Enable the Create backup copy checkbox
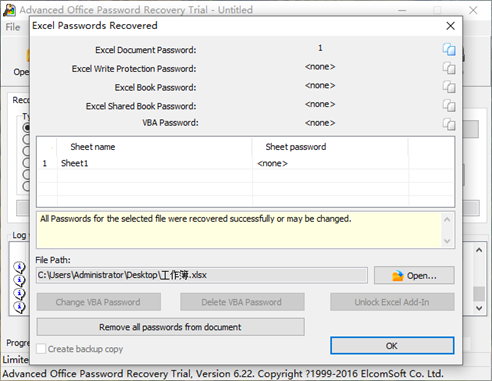 pyautogui.click(x=41, y=349)
